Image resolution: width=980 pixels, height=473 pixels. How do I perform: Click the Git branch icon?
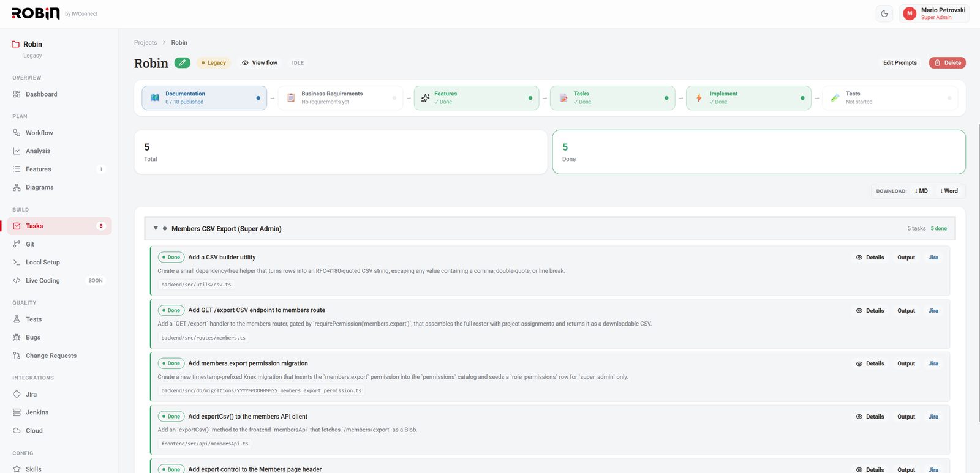tap(17, 244)
